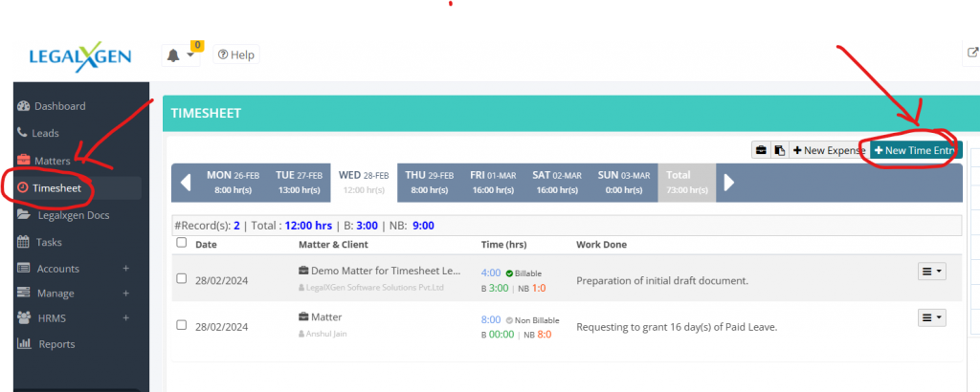The width and height of the screenshot is (980, 392).
Task: Open the Help link in header
Action: [x=235, y=54]
